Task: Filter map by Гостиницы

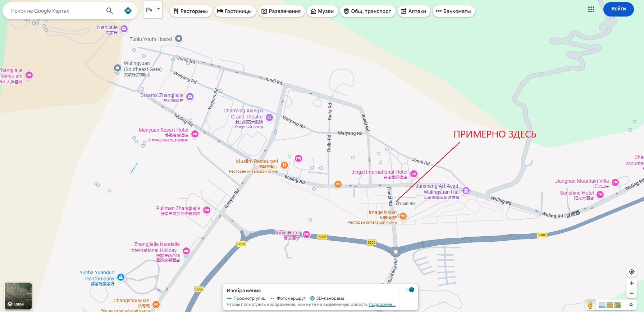Action: tap(235, 11)
